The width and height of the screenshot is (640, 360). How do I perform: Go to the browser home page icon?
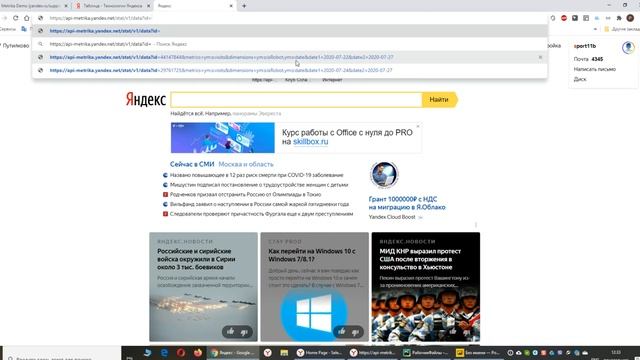coord(27,18)
